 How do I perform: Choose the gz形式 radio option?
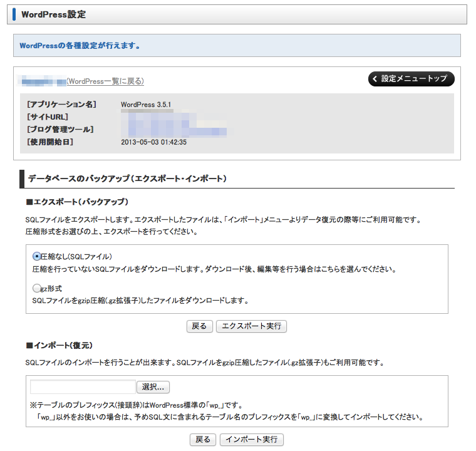pyautogui.click(x=37, y=288)
